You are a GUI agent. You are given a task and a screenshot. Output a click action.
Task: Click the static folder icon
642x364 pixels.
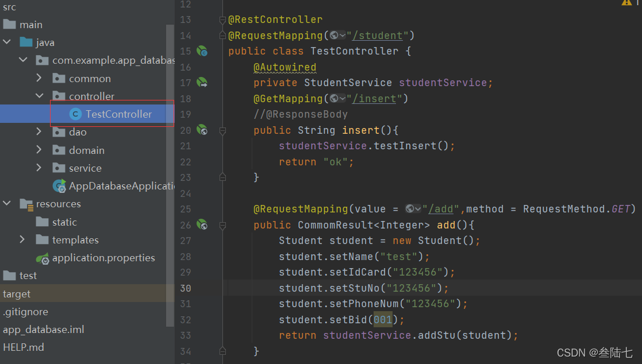[42, 222]
